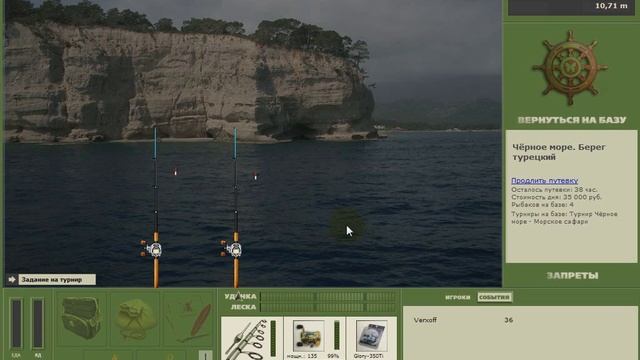This screenshot has height=360, width=640.
Task: Click the right rod's float in water
Action: click(x=256, y=177)
